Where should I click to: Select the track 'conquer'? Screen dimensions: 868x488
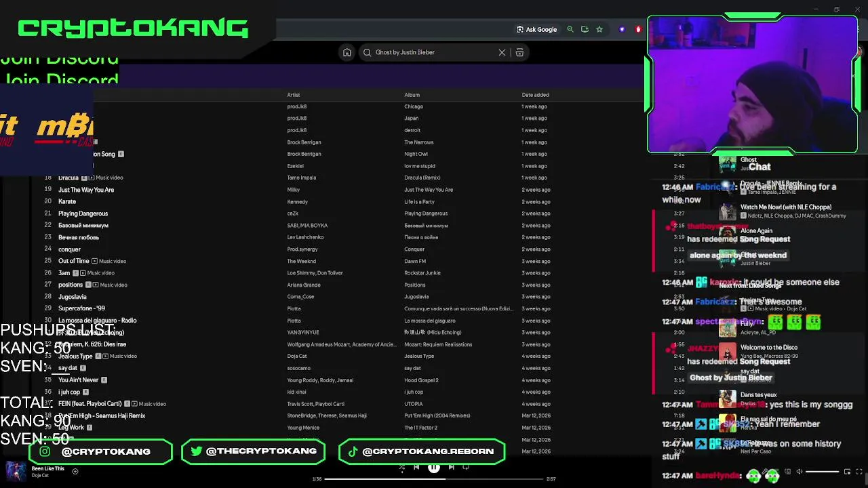click(69, 249)
